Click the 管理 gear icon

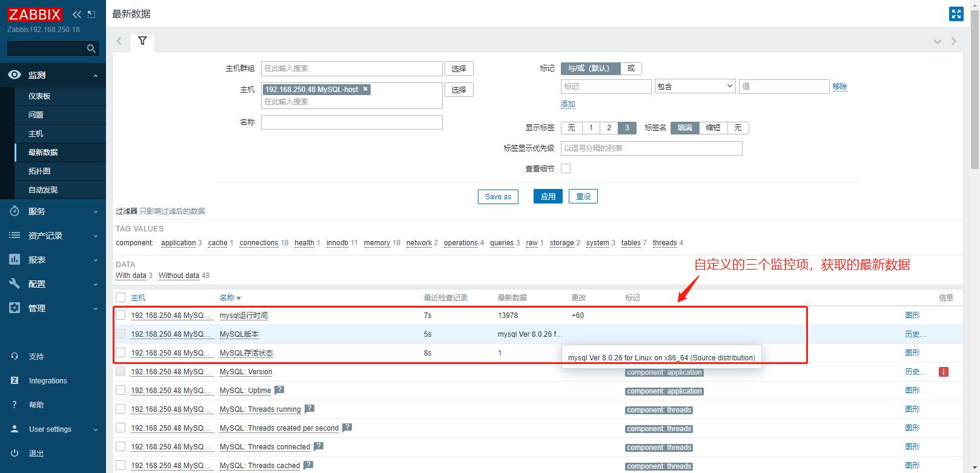(15, 308)
